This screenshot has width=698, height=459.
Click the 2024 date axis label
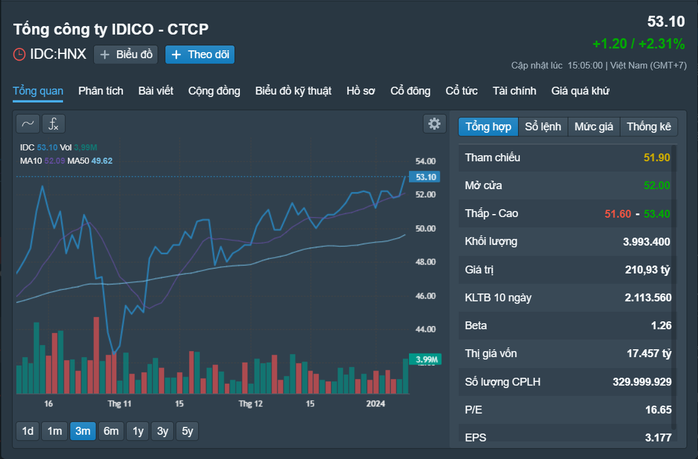(375, 404)
